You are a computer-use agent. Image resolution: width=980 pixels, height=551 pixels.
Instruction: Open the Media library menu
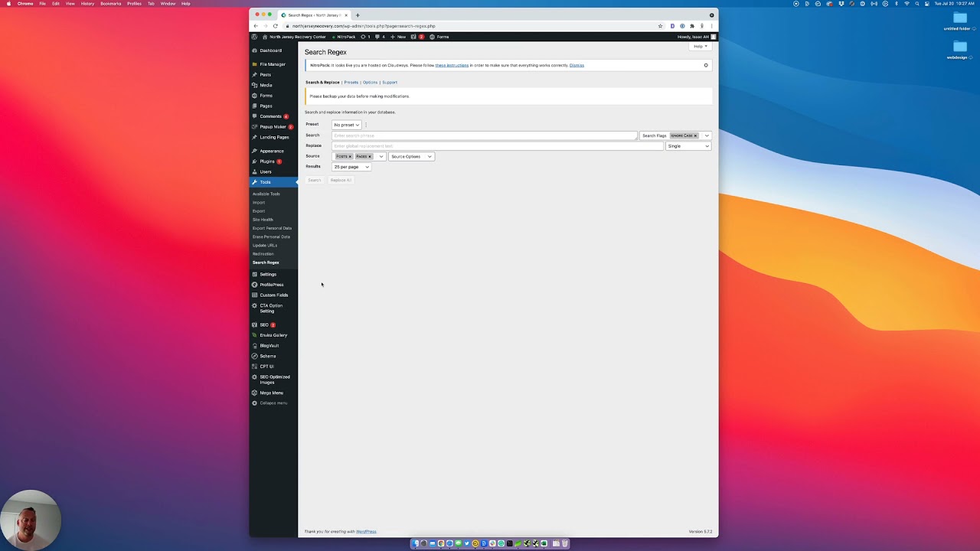[x=266, y=85]
